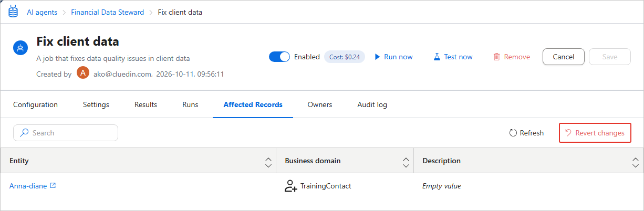Open the Settings tab
The image size is (644, 211).
pyautogui.click(x=96, y=104)
